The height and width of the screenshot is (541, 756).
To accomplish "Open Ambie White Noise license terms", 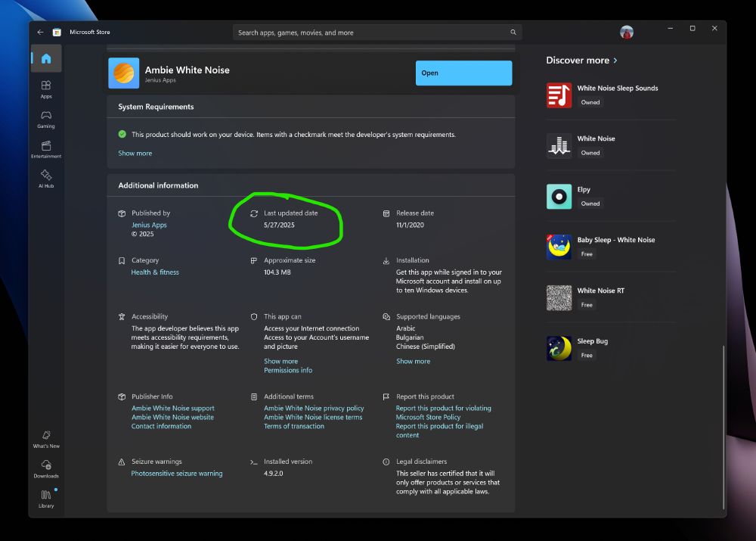I will (x=313, y=417).
